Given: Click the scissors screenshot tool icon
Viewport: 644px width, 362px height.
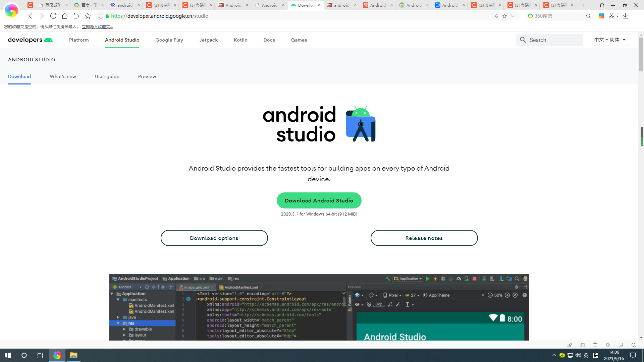Looking at the screenshot, I should [x=612, y=16].
